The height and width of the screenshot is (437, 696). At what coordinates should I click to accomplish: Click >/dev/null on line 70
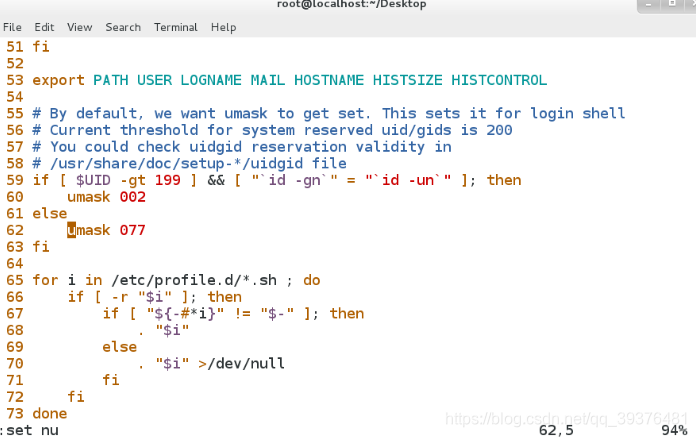coord(241,364)
